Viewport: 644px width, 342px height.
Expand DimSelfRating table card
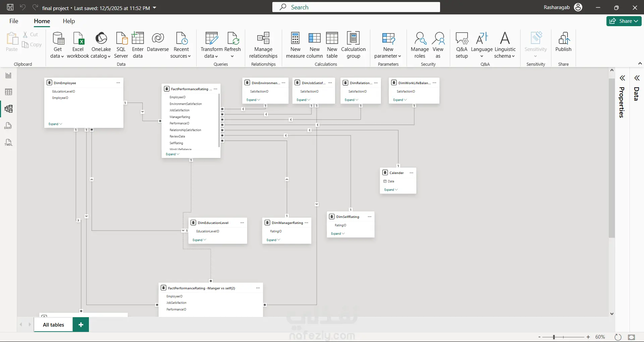click(338, 234)
